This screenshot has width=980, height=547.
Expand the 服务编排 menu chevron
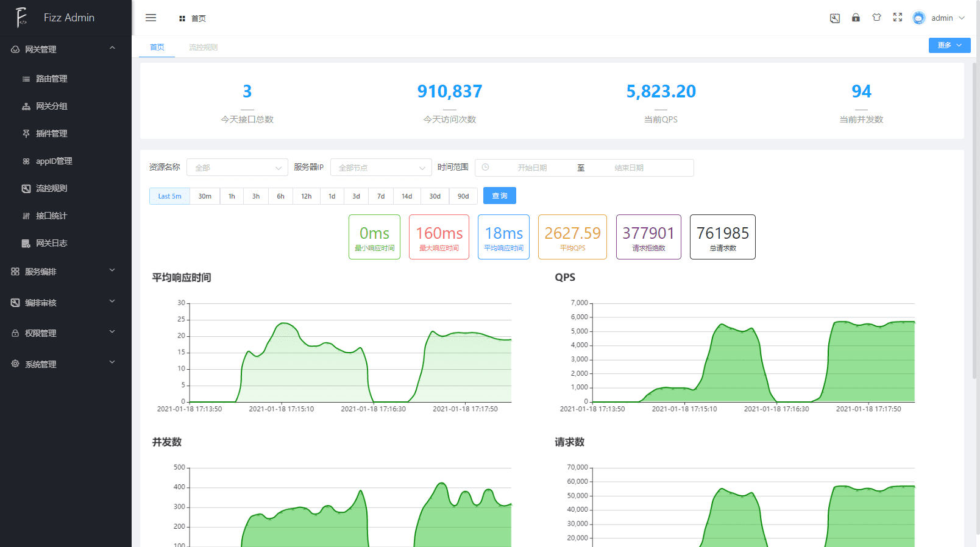[x=112, y=270]
